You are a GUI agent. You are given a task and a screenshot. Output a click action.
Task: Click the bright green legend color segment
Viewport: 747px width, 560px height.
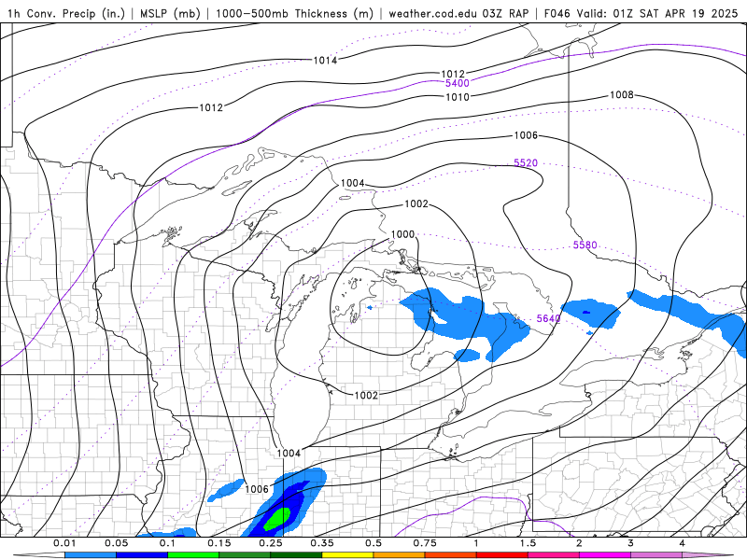tap(193, 555)
